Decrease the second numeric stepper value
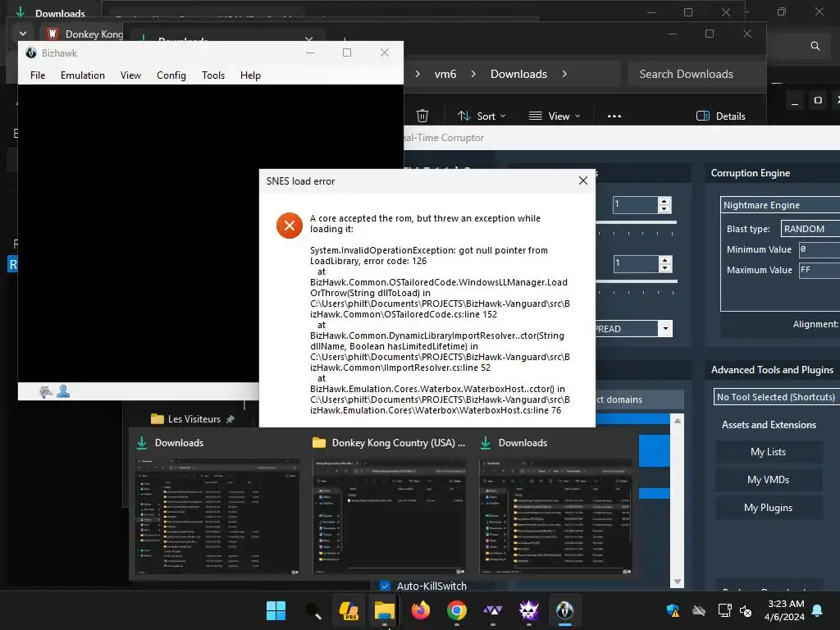The height and width of the screenshot is (630, 840). [664, 267]
